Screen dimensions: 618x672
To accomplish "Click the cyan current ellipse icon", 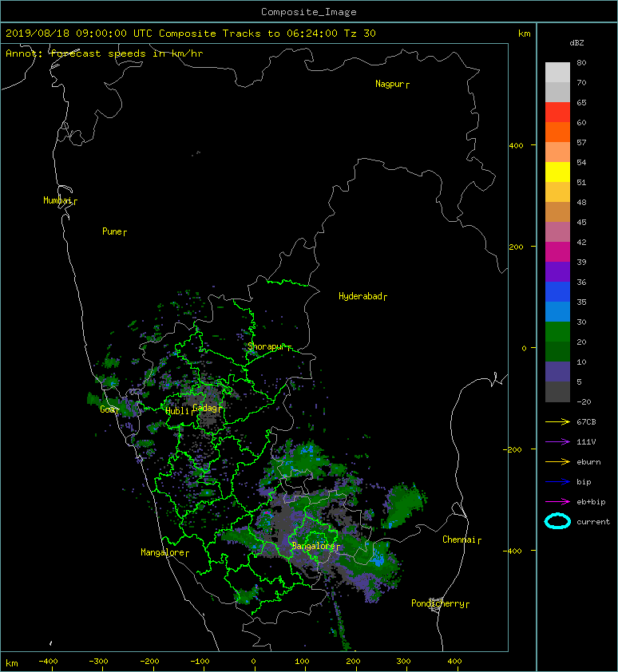I will [557, 521].
